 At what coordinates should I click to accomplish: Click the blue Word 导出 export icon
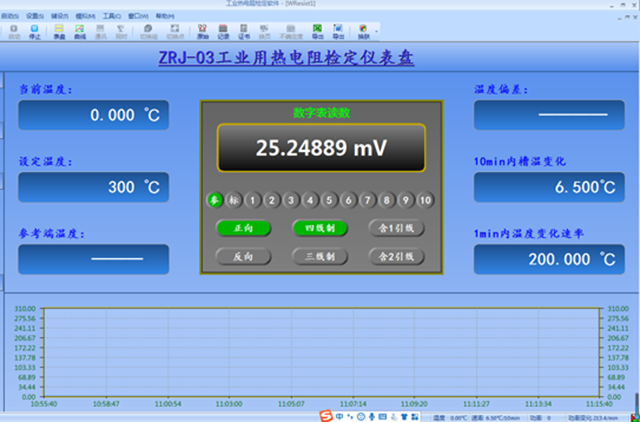pyautogui.click(x=338, y=31)
